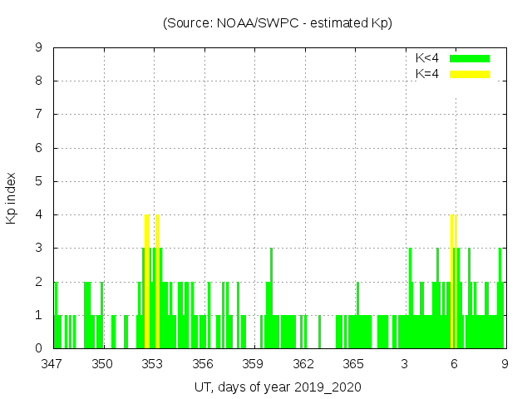Image resolution: width=532 pixels, height=399 pixels.
Task: Click the 'UT, days of year 2019_2020' label
Action: (x=278, y=387)
